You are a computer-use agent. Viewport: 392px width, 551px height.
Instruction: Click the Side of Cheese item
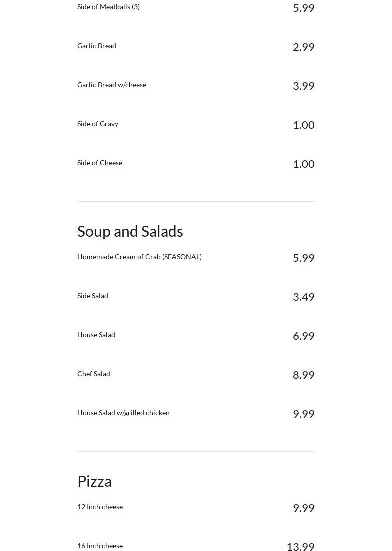click(x=100, y=163)
